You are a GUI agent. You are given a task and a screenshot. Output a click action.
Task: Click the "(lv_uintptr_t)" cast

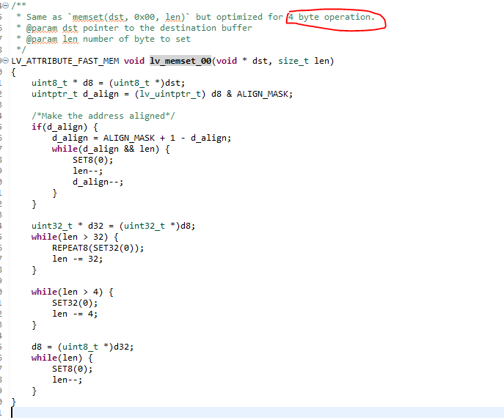click(169, 94)
